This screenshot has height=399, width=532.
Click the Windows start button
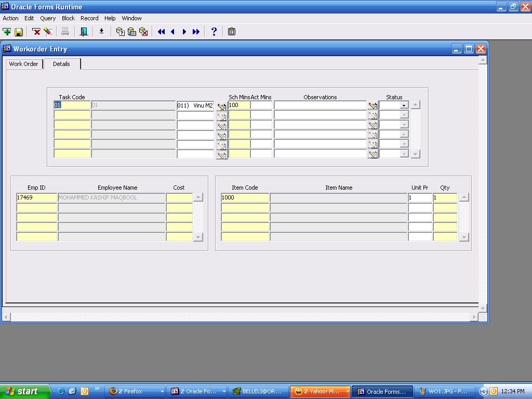pos(25,391)
